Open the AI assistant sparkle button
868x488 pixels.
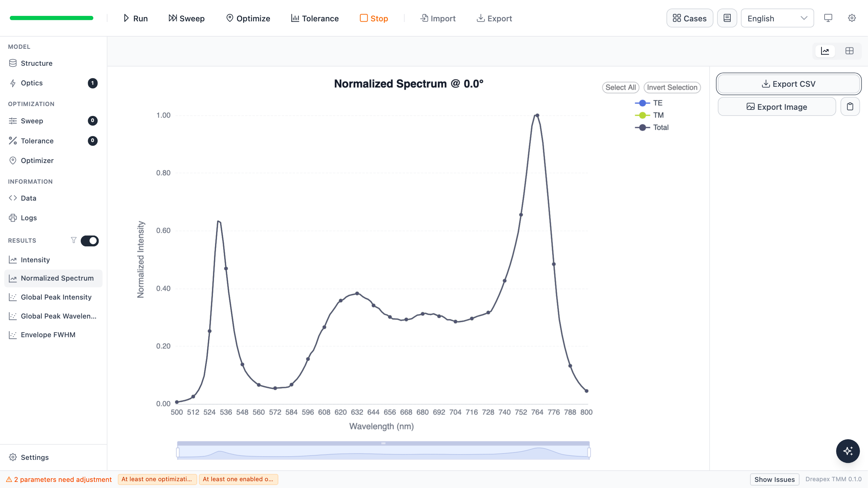click(x=848, y=451)
